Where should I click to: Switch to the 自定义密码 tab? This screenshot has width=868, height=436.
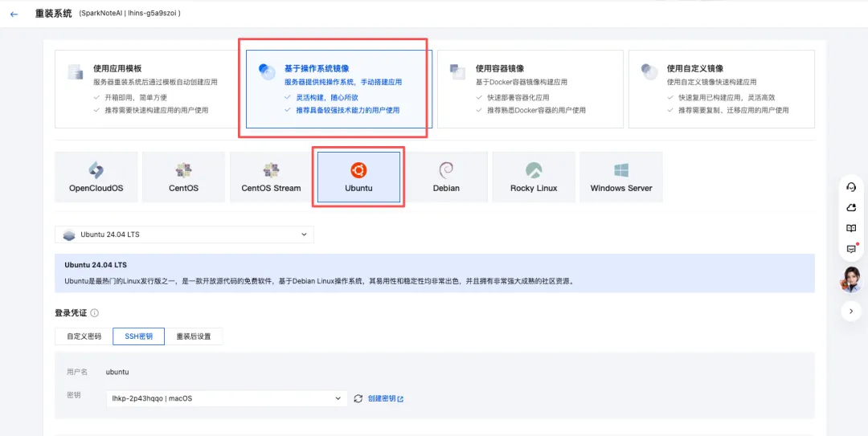pos(84,336)
